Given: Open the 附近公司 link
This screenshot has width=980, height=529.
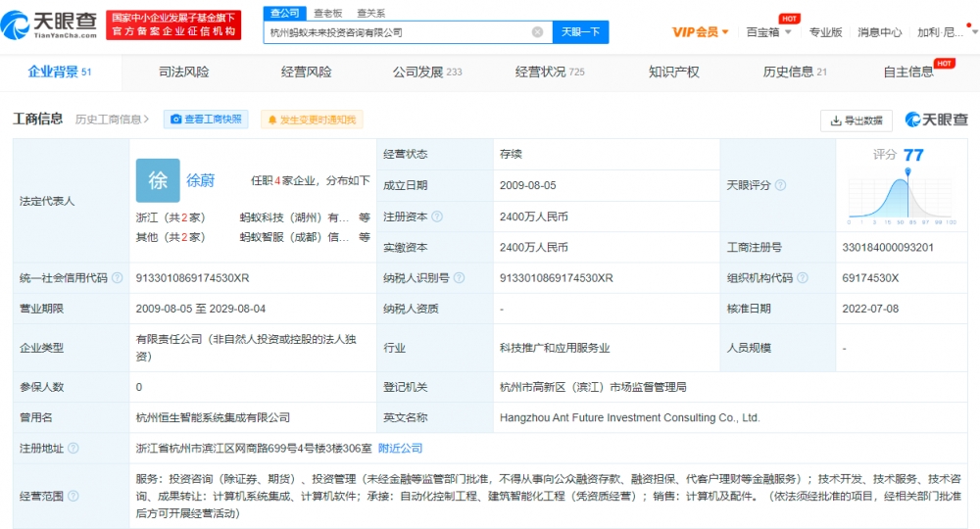Looking at the screenshot, I should point(401,449).
